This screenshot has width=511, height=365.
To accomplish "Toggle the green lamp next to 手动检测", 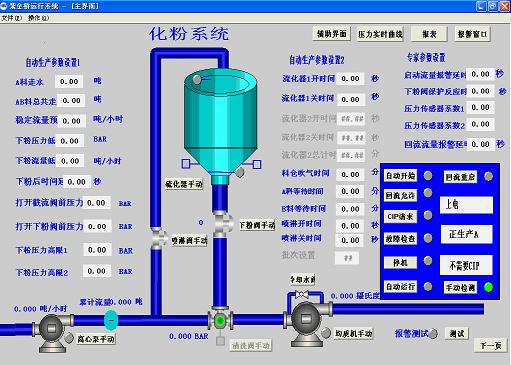I will (488, 287).
